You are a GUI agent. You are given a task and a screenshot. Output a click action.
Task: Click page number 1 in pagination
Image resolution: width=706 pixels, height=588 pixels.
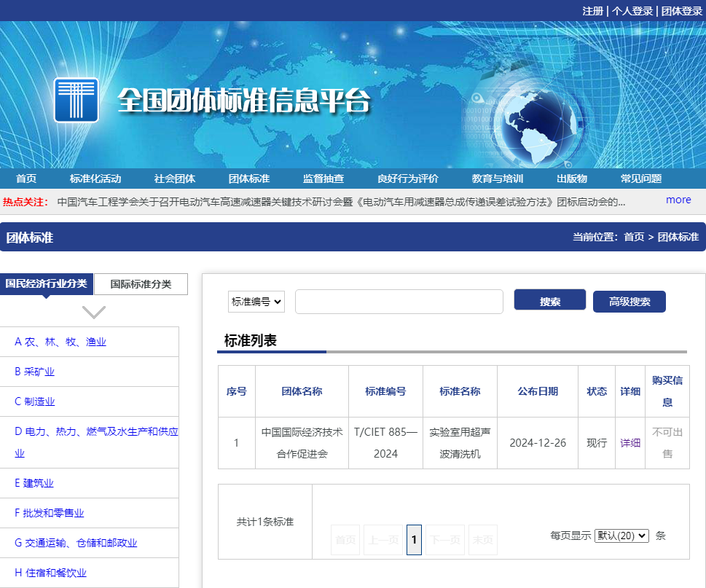(x=414, y=540)
